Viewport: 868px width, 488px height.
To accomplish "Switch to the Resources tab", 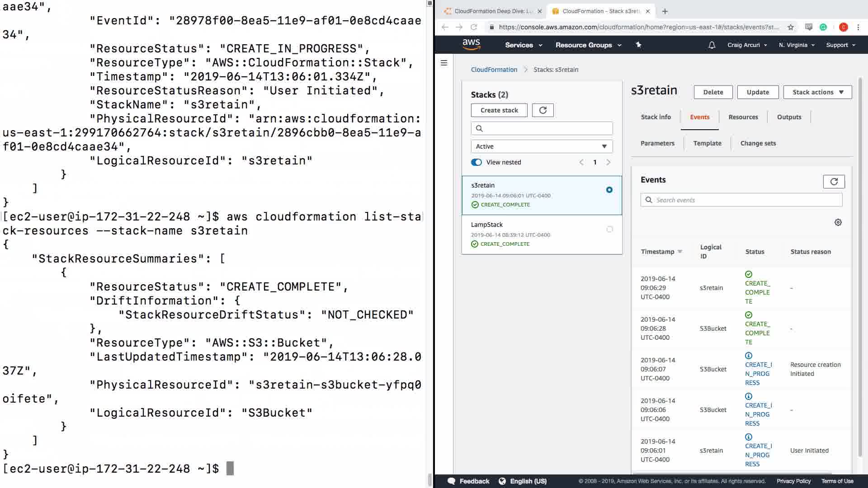I will point(743,117).
